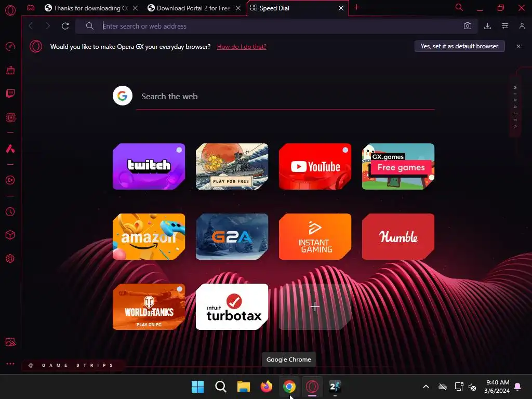Click Yes, set it as default browser

459,46
